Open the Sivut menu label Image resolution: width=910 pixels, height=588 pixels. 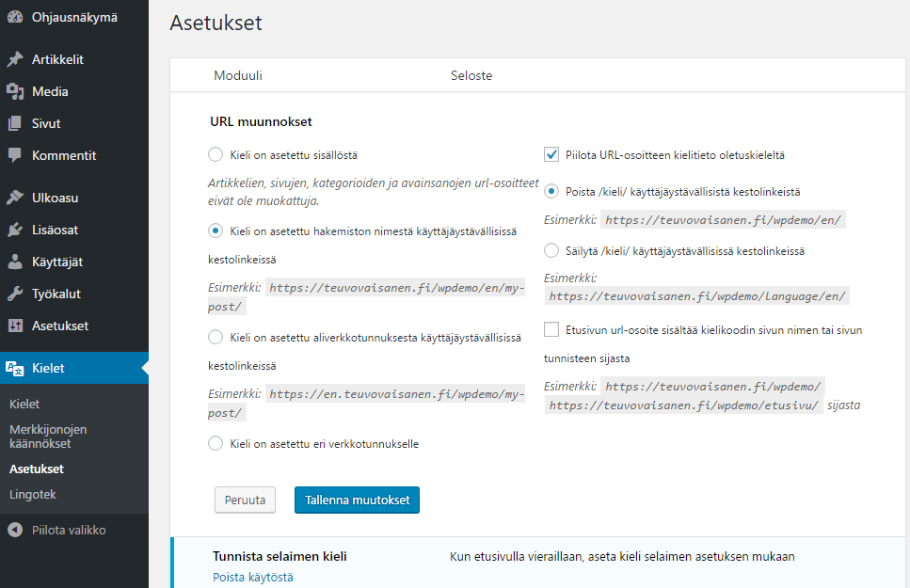46,123
